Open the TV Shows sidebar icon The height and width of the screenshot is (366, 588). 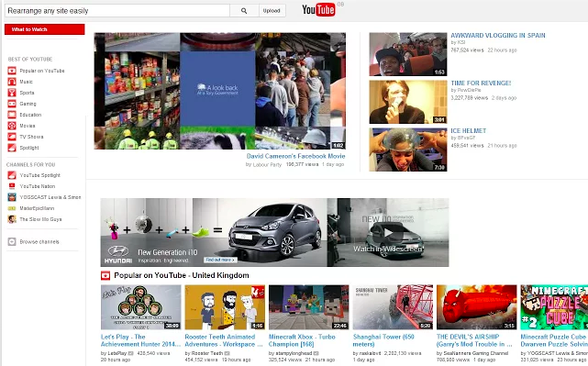pyautogui.click(x=12, y=137)
